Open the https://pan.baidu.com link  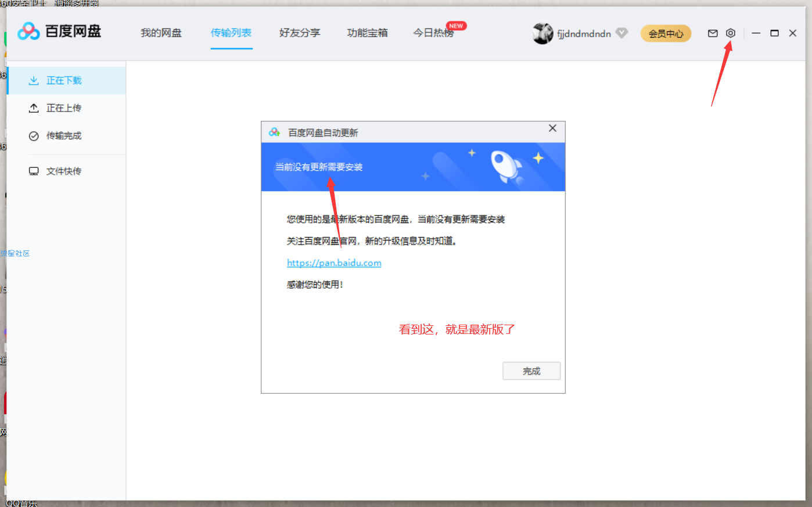point(334,263)
